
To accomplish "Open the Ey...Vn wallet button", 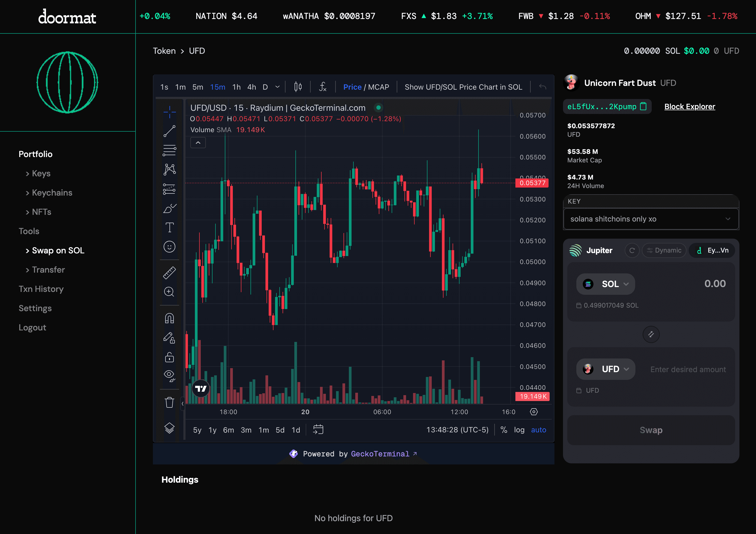I will coord(712,250).
